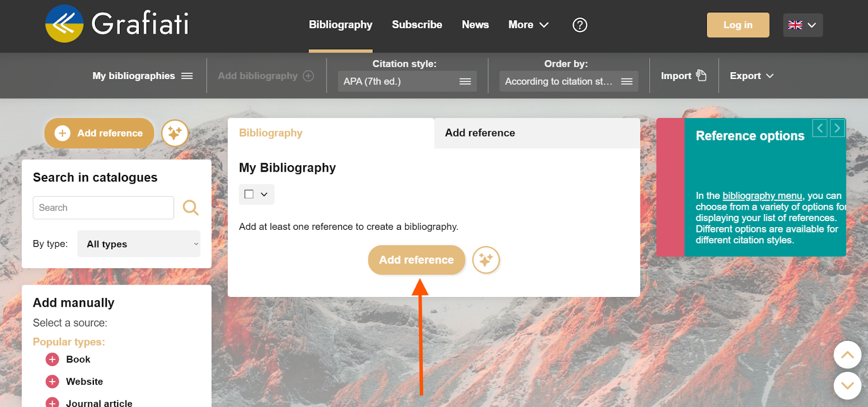The image size is (868, 407).
Task: Click the search magnifier icon
Action: pyautogui.click(x=190, y=208)
